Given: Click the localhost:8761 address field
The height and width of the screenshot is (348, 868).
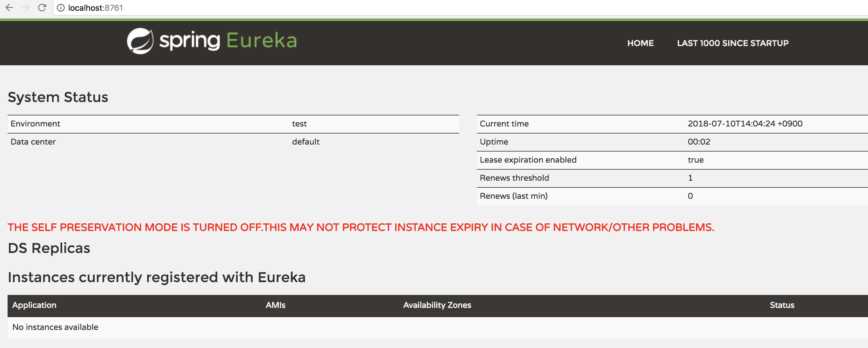Looking at the screenshot, I should (95, 8).
